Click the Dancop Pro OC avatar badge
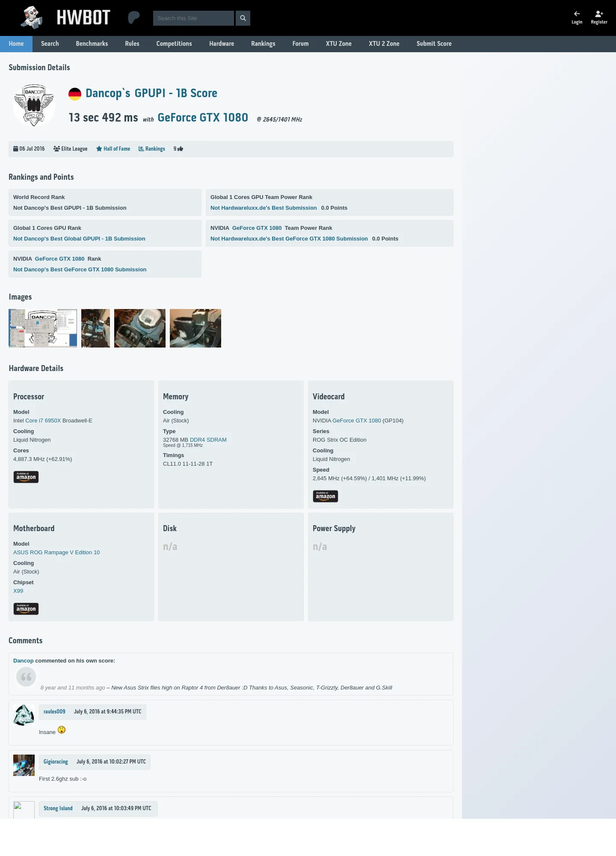 pyautogui.click(x=34, y=105)
